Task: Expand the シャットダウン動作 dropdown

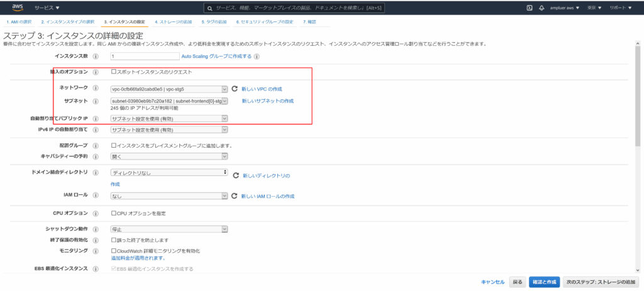Action: [169, 229]
